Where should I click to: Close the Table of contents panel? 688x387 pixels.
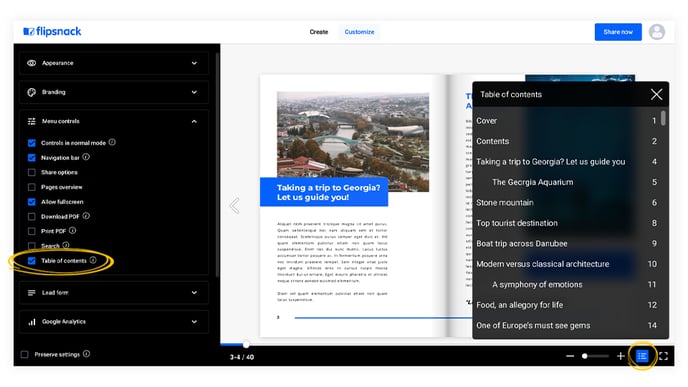click(656, 94)
